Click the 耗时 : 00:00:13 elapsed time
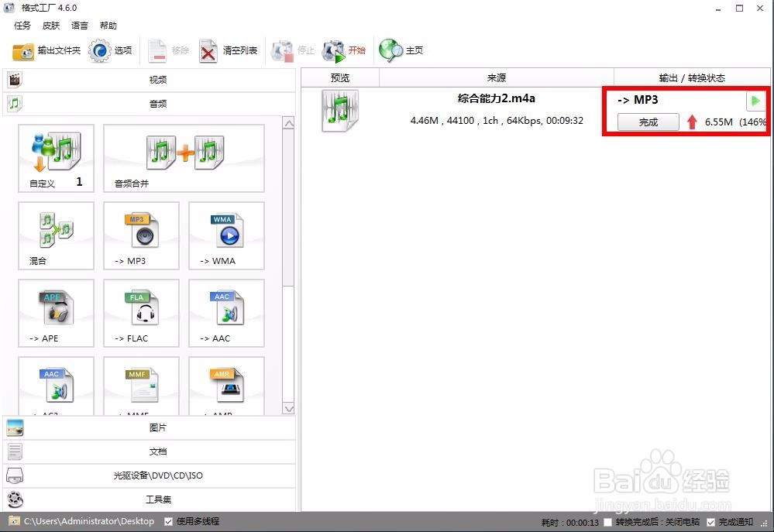This screenshot has height=532, width=774. pos(570,522)
